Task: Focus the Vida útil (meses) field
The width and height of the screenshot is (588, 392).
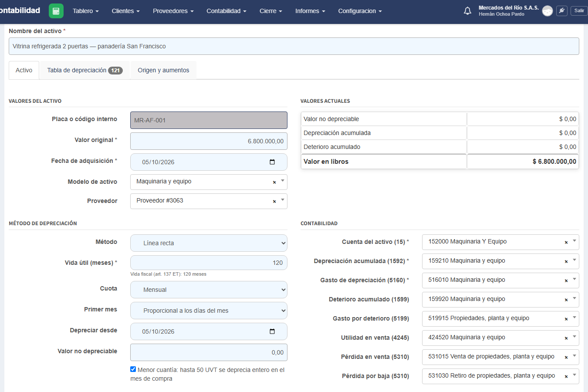Action: click(x=209, y=263)
